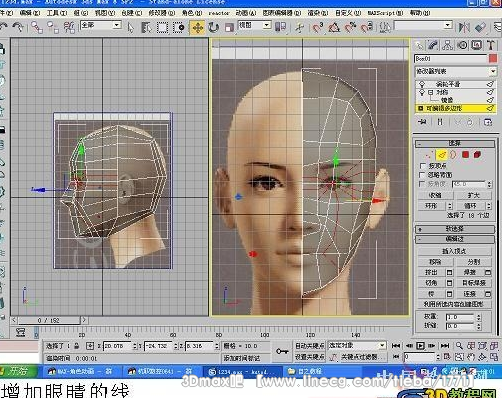
Task: Select Border sub-object level icon
Action: tap(453, 155)
